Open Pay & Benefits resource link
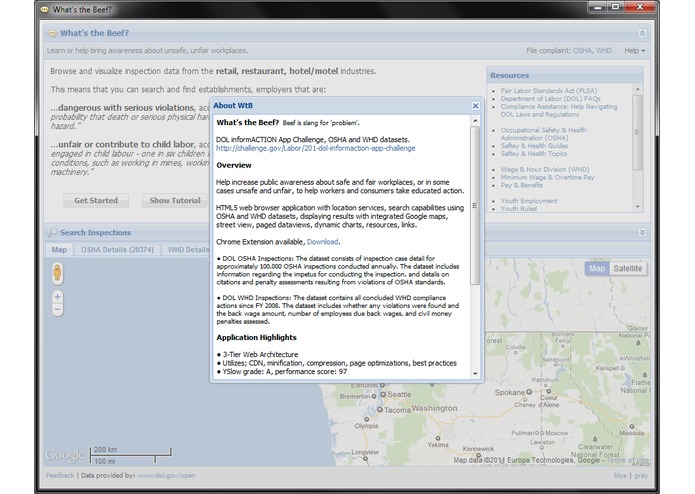 522,185
